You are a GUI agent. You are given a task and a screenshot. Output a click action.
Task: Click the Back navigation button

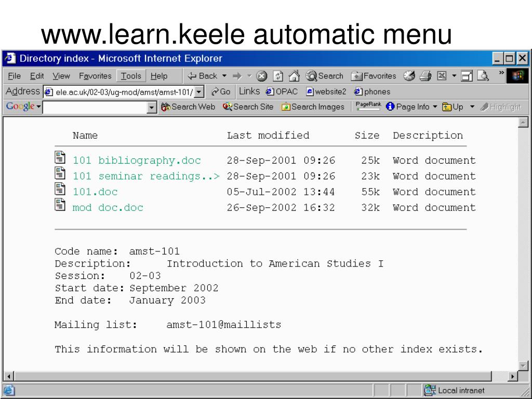[202, 76]
